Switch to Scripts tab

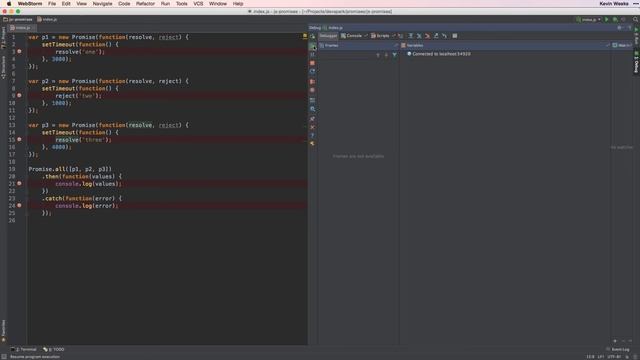[x=380, y=36]
